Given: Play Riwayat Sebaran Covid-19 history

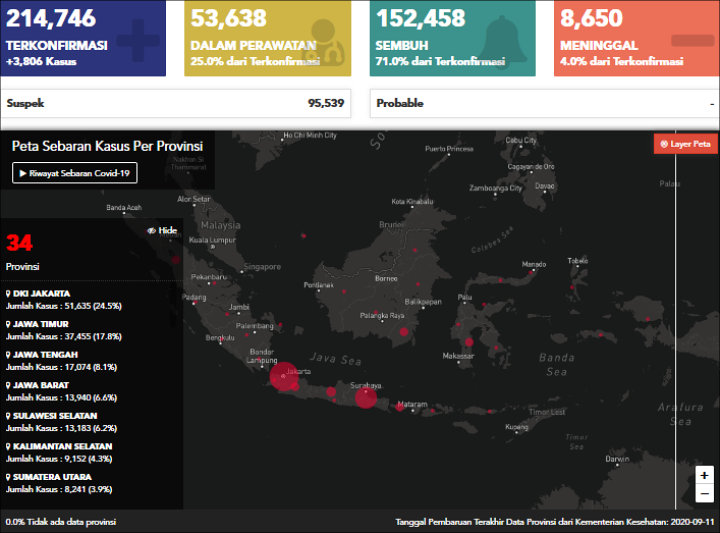Looking at the screenshot, I should 75,173.
